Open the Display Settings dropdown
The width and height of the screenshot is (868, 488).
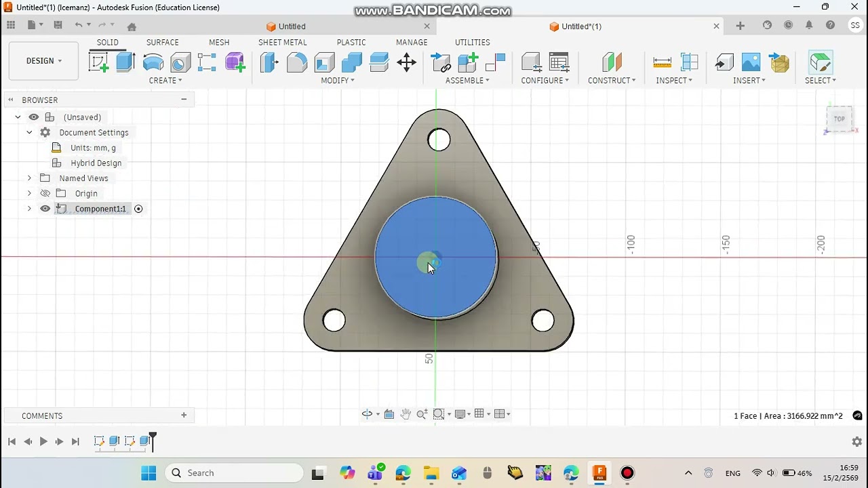point(462,414)
